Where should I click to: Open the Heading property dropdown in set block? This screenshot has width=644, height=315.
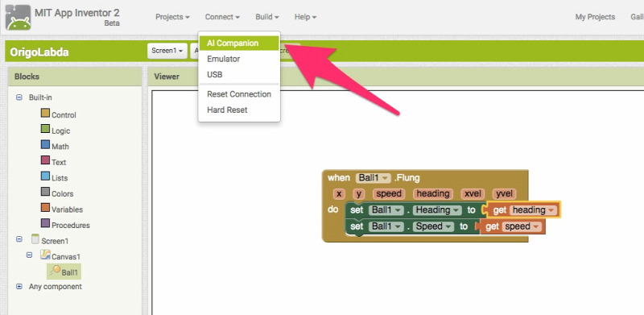(x=437, y=210)
